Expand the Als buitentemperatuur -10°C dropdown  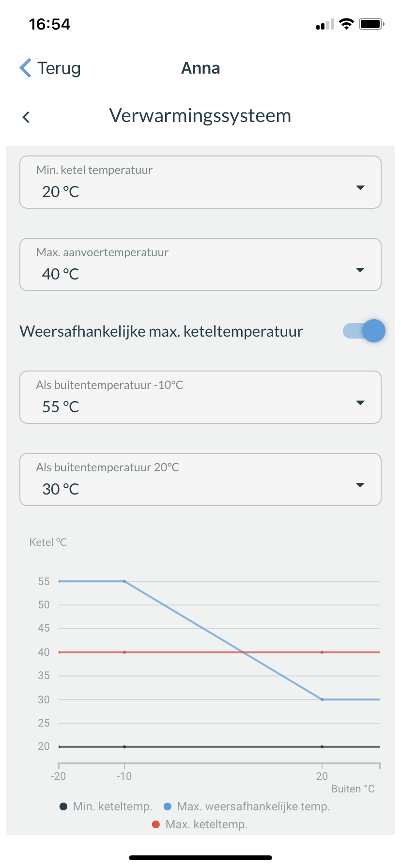200,397
